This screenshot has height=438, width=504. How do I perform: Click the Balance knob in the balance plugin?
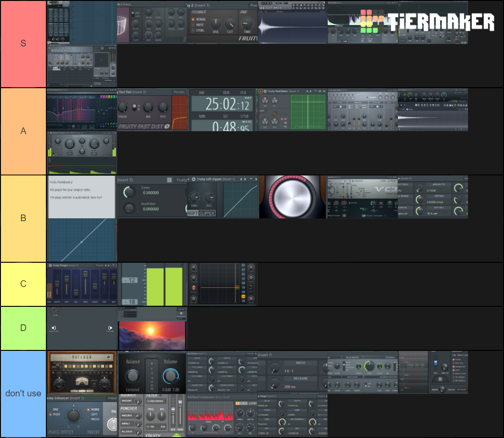[133, 376]
